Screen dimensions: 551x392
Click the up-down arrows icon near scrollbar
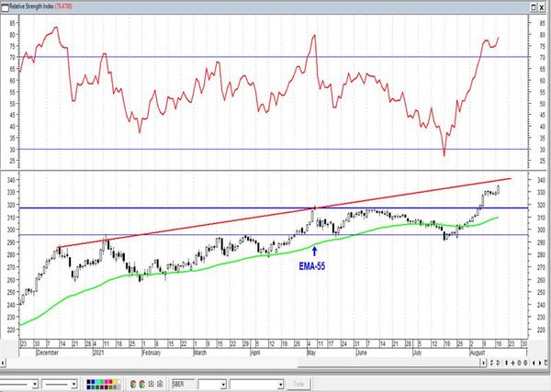tap(491, 363)
